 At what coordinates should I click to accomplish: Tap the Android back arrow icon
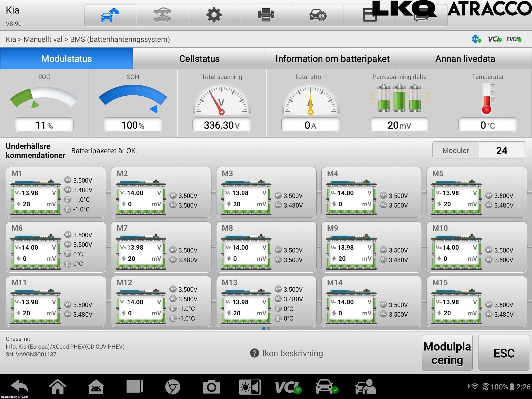(x=19, y=387)
